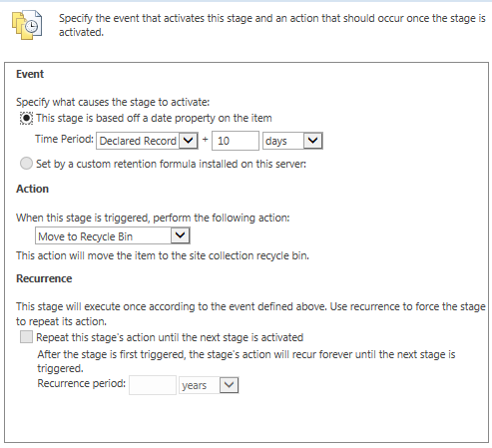
Task: Click 'This stage is based off a date property' label
Action: [x=154, y=118]
